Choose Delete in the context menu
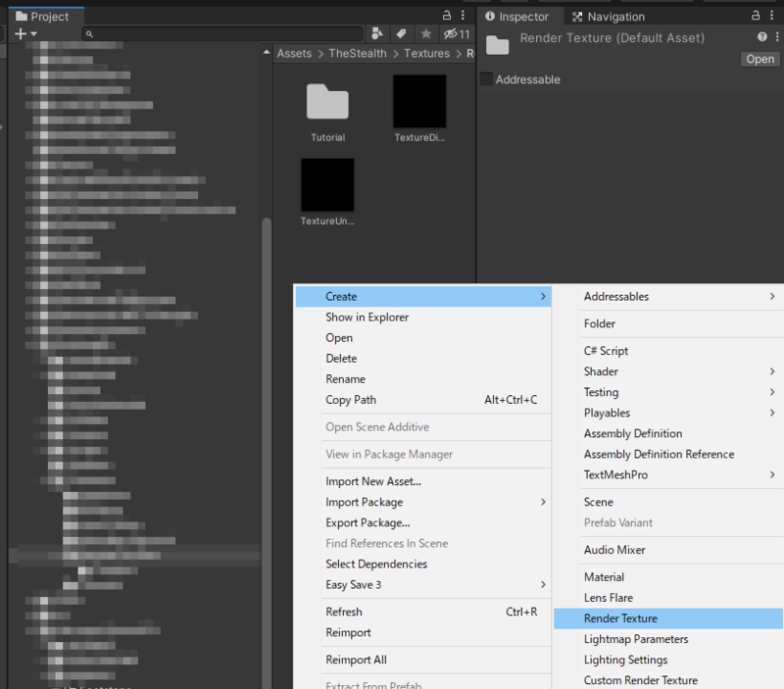 pos(423,359)
